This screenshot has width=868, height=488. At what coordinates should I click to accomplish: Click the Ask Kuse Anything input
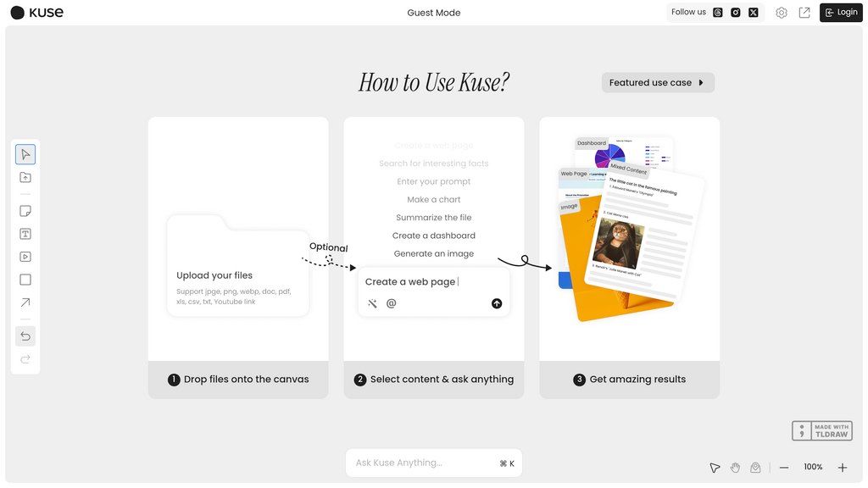tap(433, 463)
